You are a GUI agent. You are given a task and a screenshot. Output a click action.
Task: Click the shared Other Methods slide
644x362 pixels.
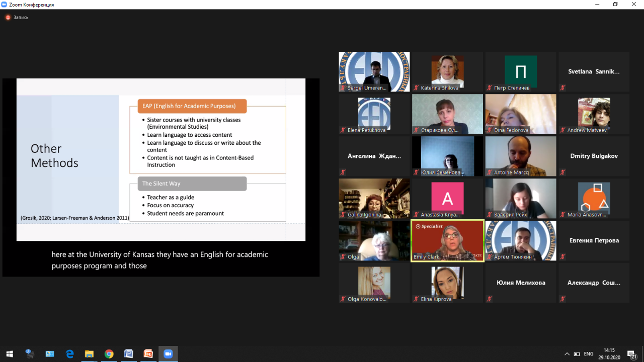160,159
